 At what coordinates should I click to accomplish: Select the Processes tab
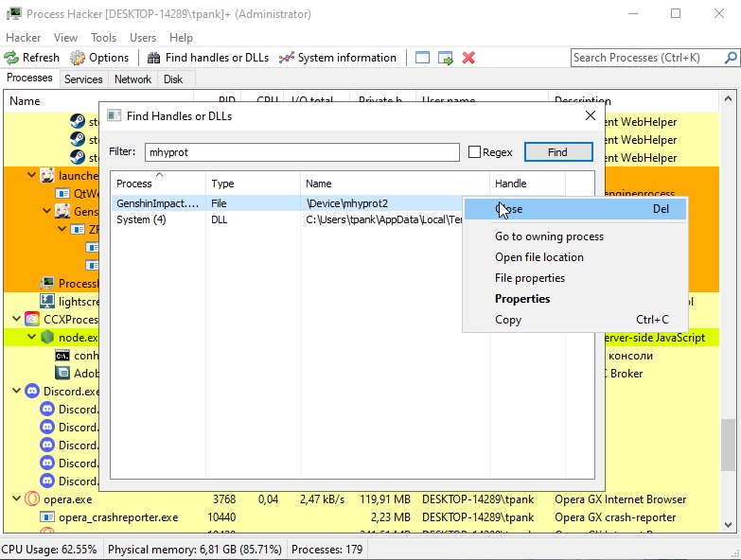coord(29,78)
